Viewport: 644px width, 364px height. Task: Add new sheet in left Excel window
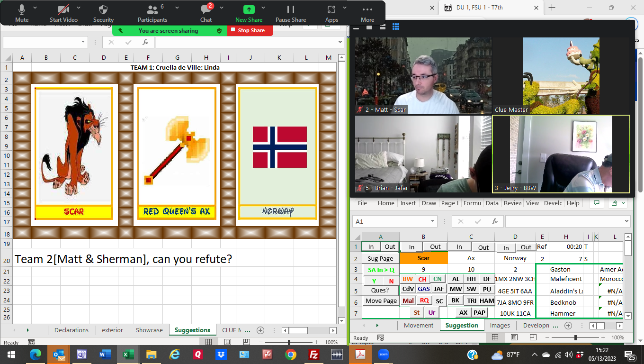[x=260, y=330]
